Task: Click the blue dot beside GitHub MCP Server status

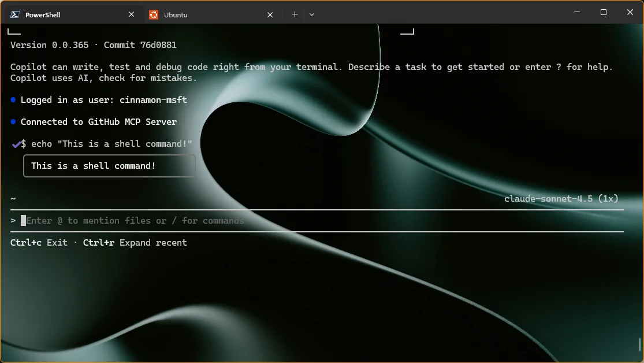Action: 13,121
